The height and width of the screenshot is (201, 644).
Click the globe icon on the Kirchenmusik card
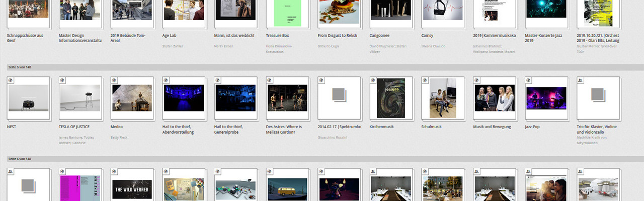[x=373, y=80]
